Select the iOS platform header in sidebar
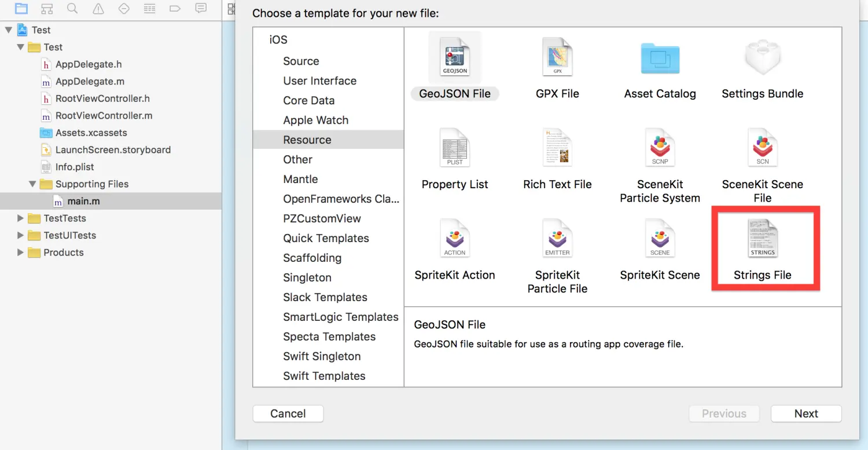The image size is (868, 450). (278, 40)
